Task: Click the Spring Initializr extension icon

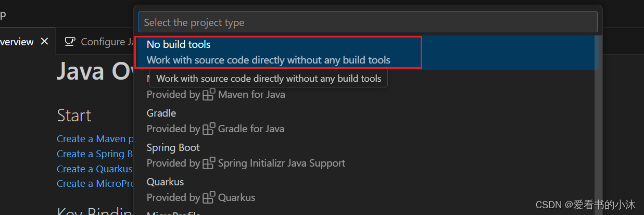Action: click(209, 163)
